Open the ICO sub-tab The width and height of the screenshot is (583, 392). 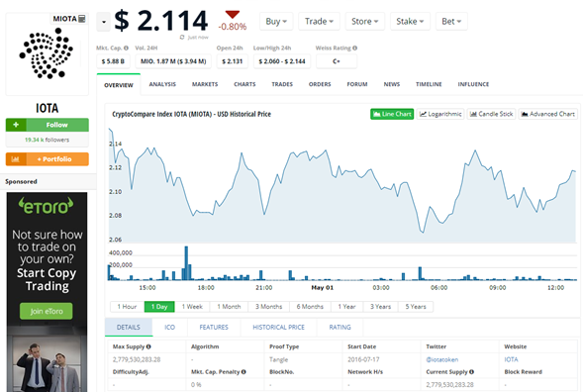pyautogui.click(x=170, y=328)
